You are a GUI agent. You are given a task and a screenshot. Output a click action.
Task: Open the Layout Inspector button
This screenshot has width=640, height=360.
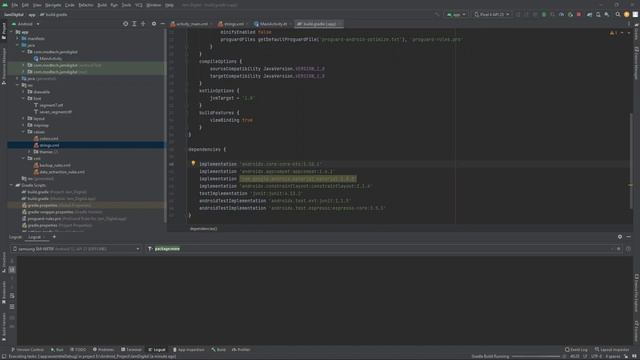click(x=612, y=350)
